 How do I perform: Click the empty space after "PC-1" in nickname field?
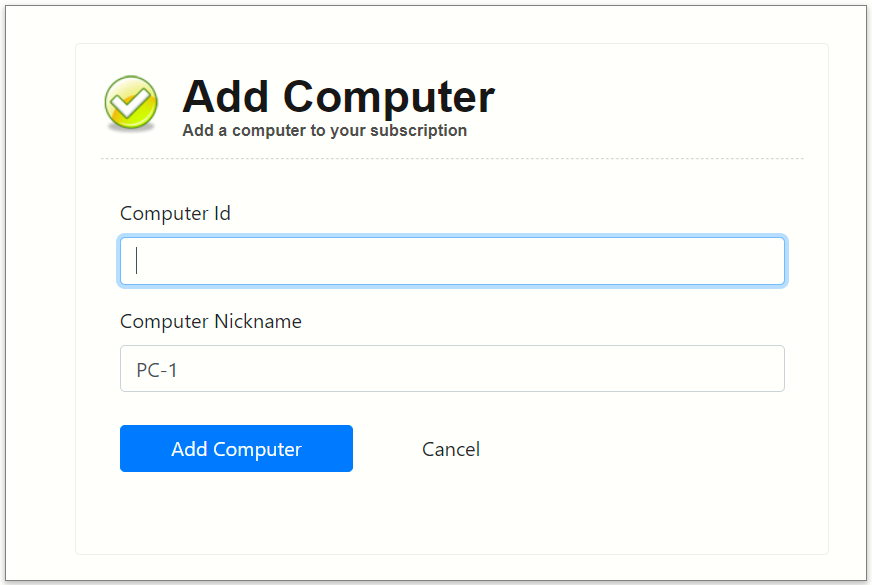[x=500, y=369]
